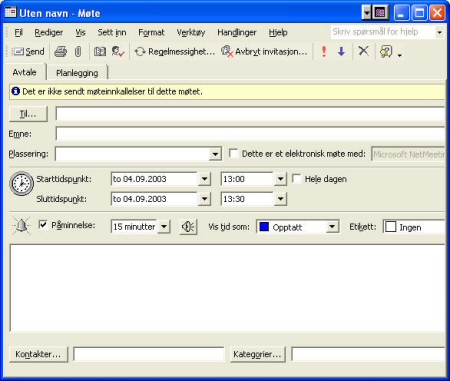Open the 15 minutter reminder dropdown

164,227
